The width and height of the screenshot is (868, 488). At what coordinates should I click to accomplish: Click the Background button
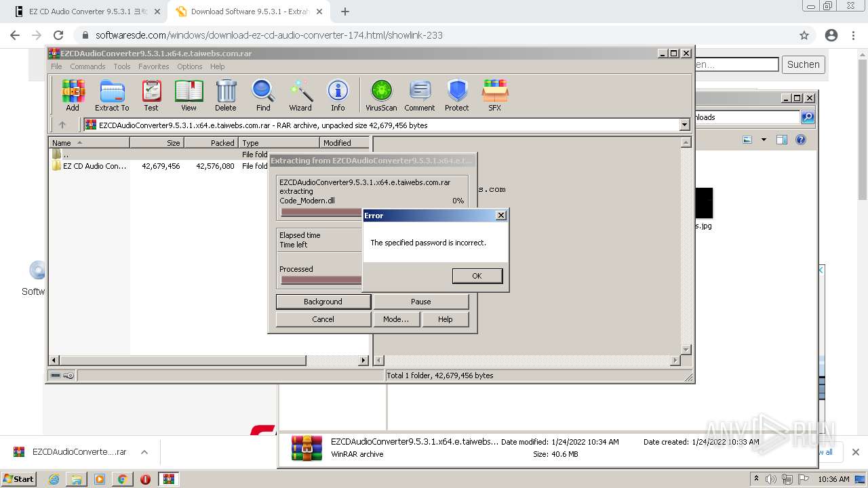tap(323, 302)
